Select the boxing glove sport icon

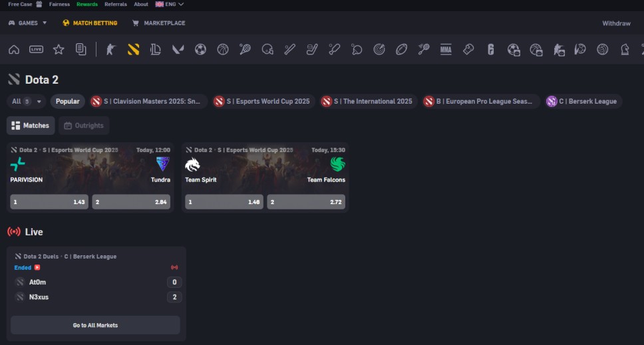pos(468,50)
